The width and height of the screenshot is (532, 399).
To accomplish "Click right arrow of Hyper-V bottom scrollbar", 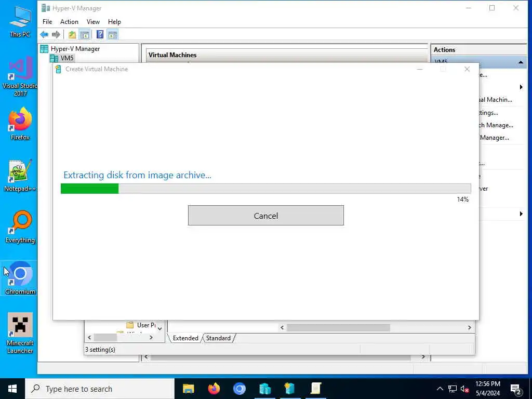I will click(x=423, y=357).
